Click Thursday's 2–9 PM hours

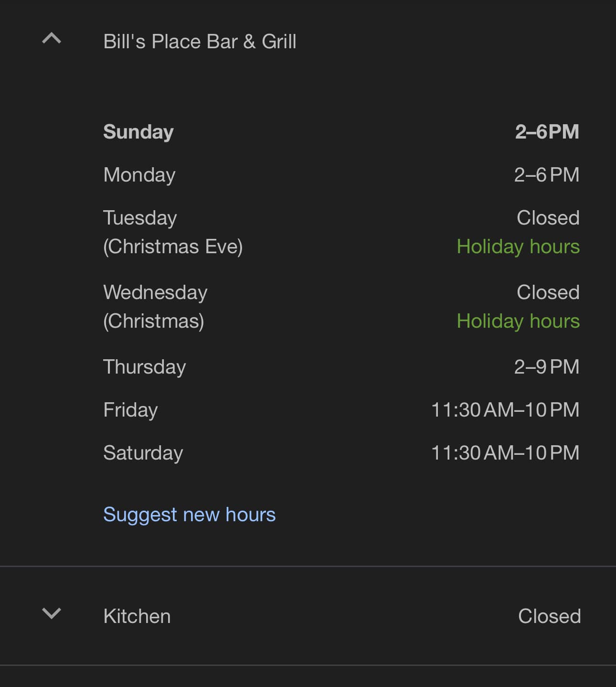(x=547, y=367)
